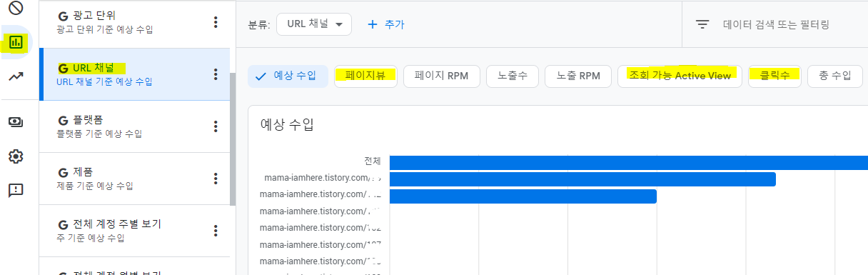Image resolution: width=868 pixels, height=275 pixels.
Task: Open the feedback speech-bubble icon
Action: [x=16, y=190]
